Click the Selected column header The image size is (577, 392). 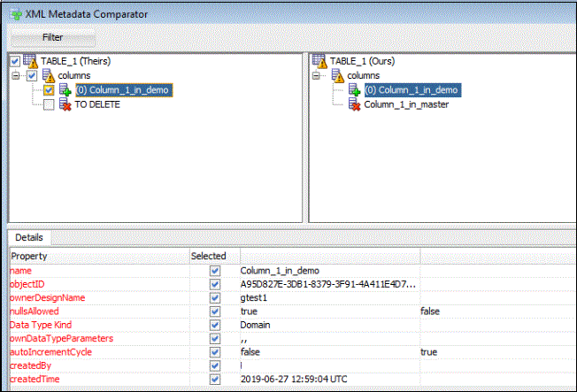[x=214, y=257]
